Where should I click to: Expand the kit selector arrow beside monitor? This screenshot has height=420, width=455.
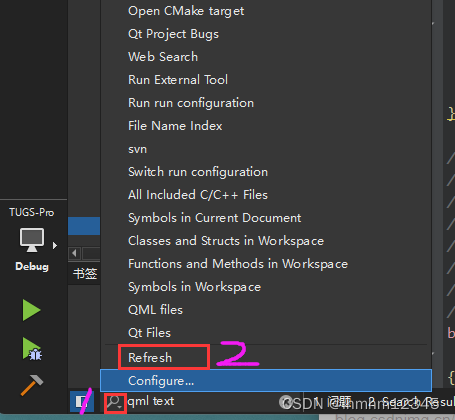point(55,246)
